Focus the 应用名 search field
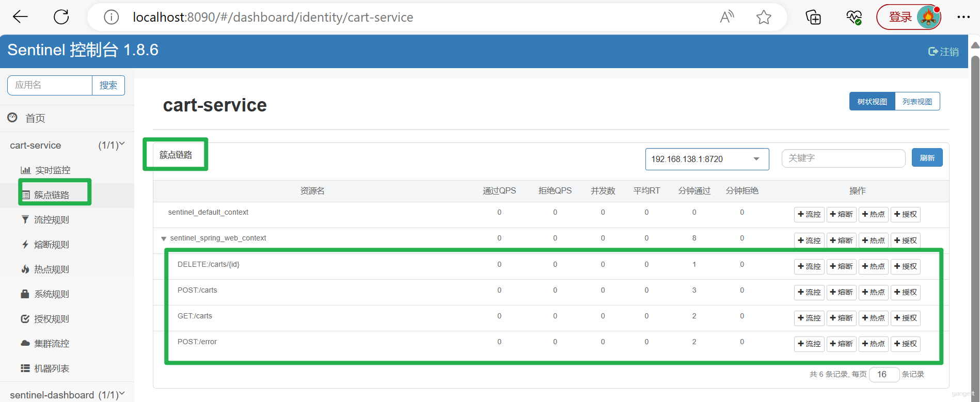Screen dimensions: 980x402 tap(50, 85)
